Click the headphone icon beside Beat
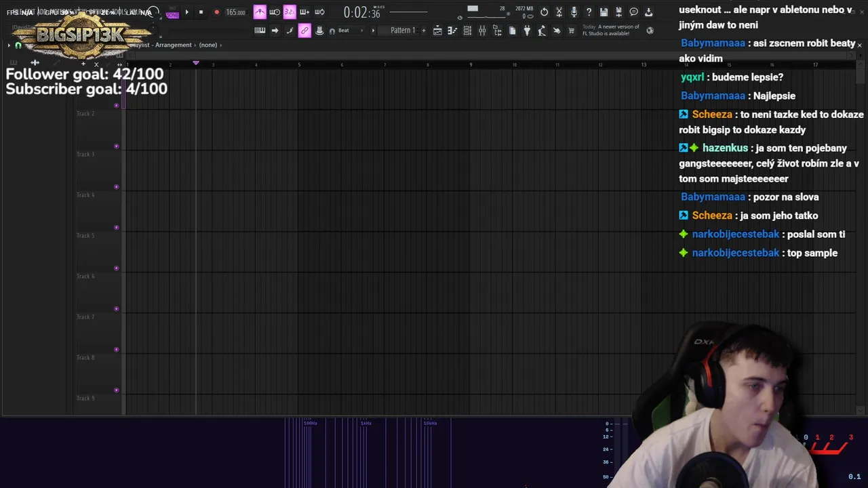 [332, 30]
